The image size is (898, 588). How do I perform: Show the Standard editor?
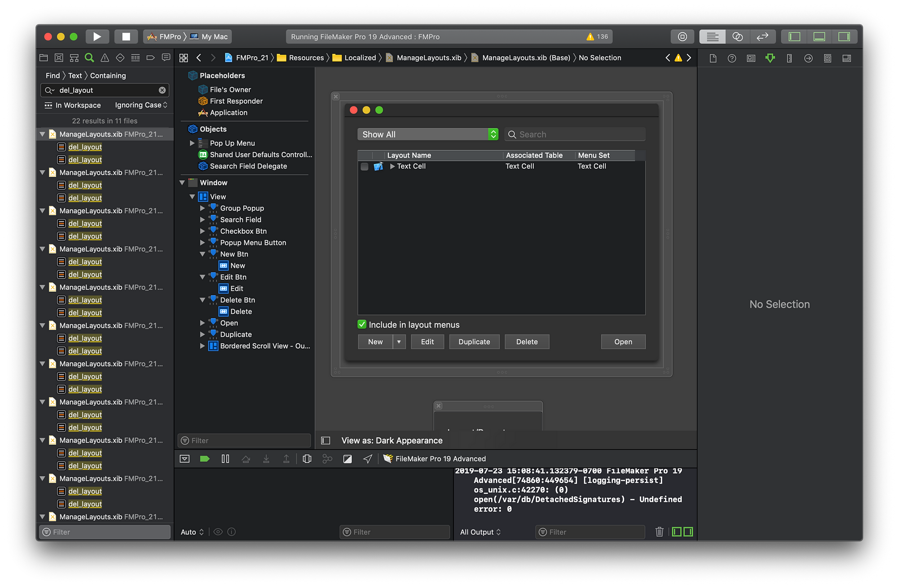[x=712, y=37]
